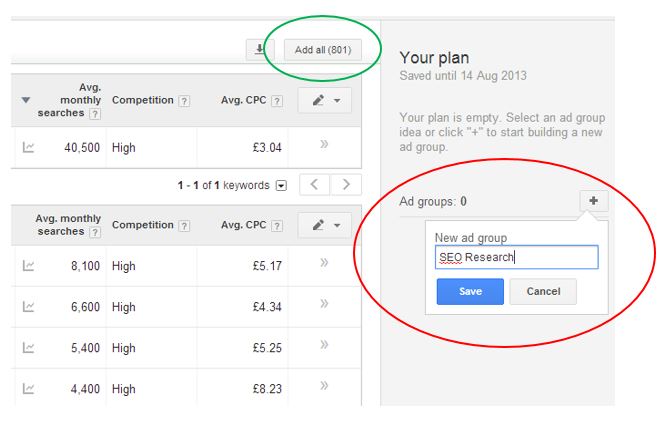The image size is (662, 445).
Task: Open the keywords rows-per-page dropdown
Action: click(281, 185)
